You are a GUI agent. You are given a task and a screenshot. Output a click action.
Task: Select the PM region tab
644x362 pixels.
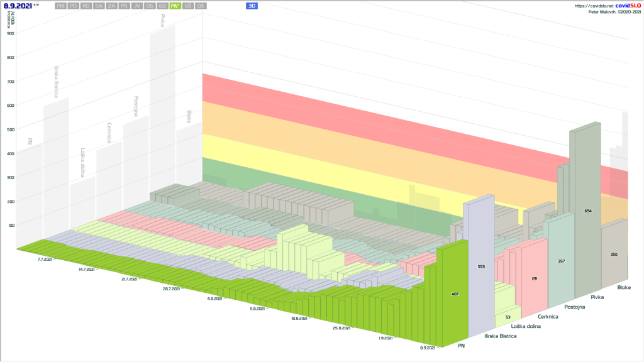[x=60, y=6]
